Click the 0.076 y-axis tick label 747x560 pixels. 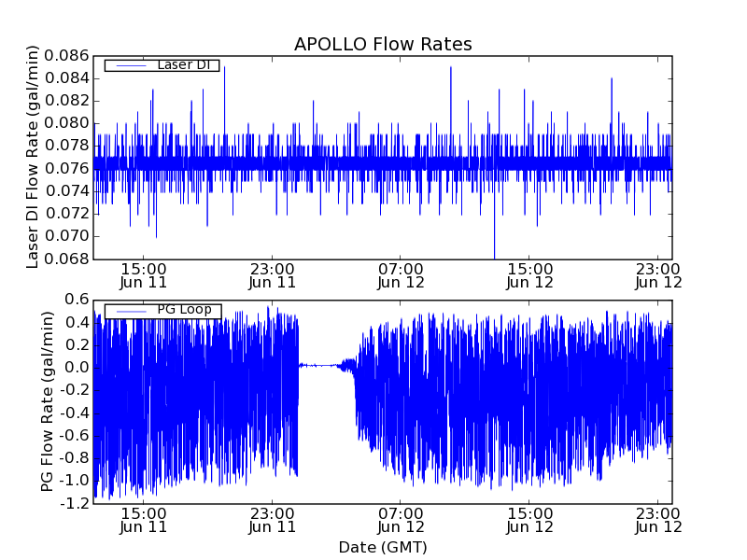point(66,169)
